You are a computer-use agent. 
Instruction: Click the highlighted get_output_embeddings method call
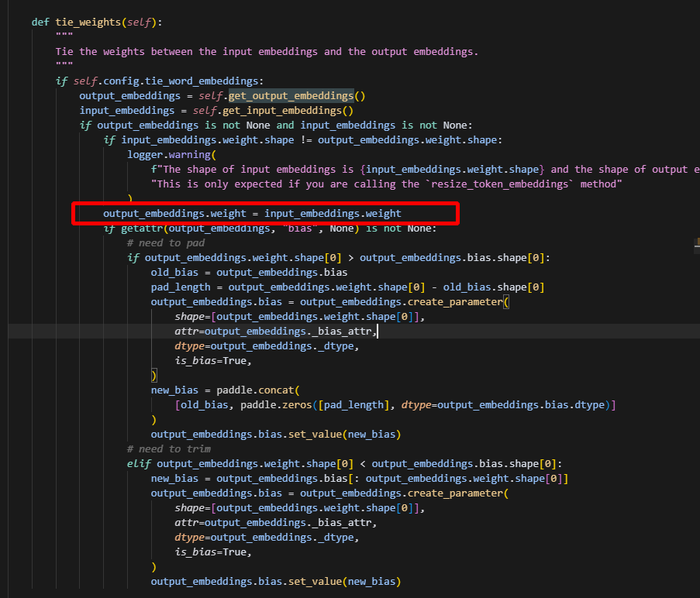296,96
